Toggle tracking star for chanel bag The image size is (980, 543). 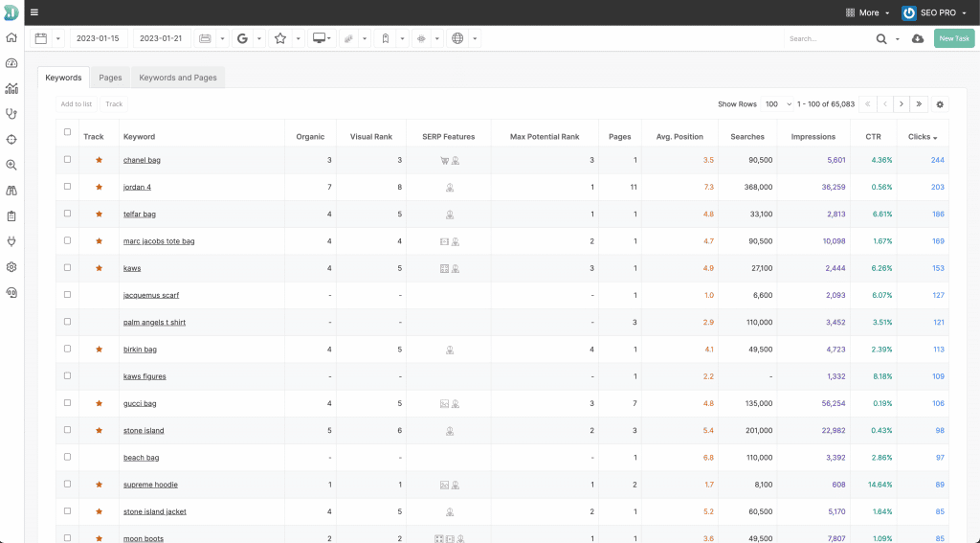[99, 160]
